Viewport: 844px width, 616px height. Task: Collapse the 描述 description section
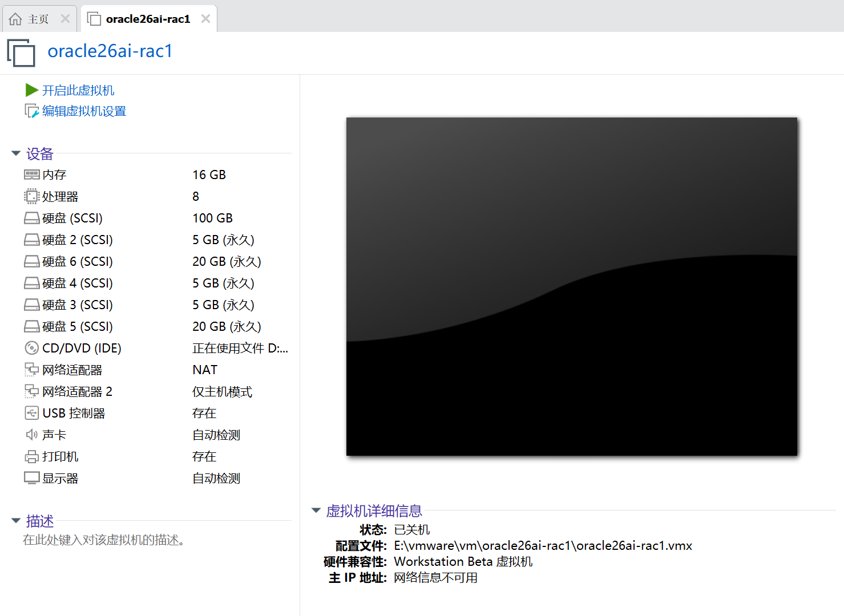click(15, 520)
